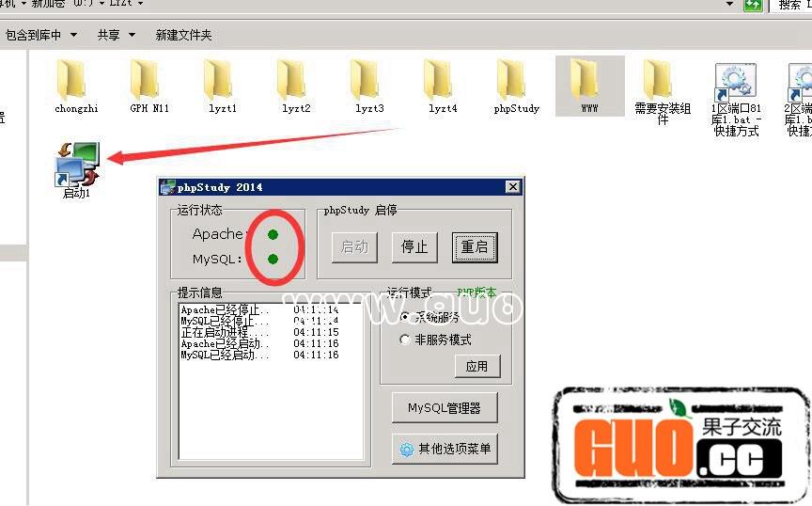This screenshot has width=812, height=506.
Task: Open the WWW folder
Action: tap(587, 81)
